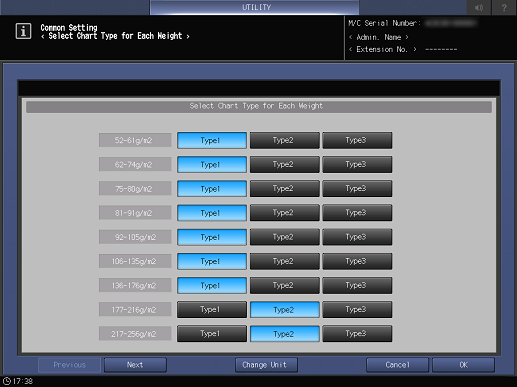Select Type2 for 92-105g/m2
The image size is (517, 387).
[x=285, y=237]
